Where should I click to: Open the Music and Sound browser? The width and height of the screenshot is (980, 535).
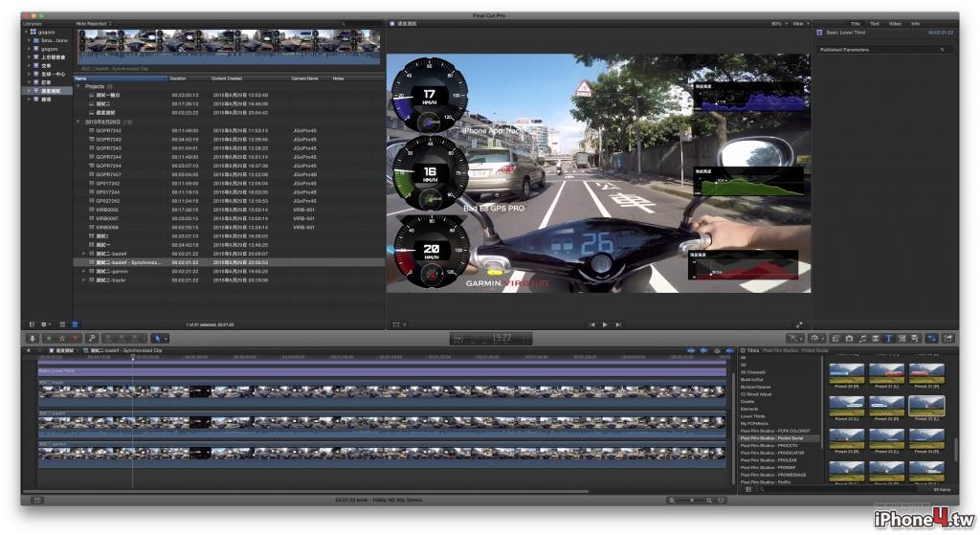[x=862, y=338]
